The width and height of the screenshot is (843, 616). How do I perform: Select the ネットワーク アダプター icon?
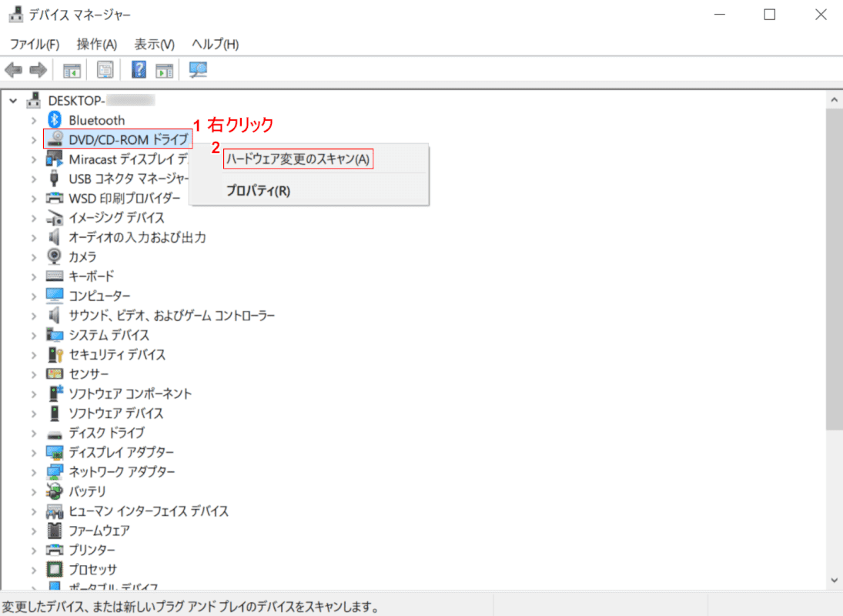pos(55,472)
